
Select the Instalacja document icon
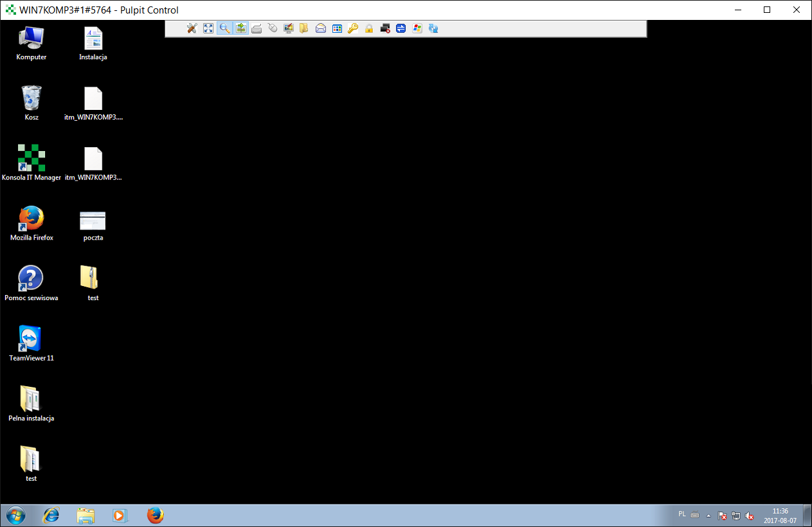pos(93,44)
